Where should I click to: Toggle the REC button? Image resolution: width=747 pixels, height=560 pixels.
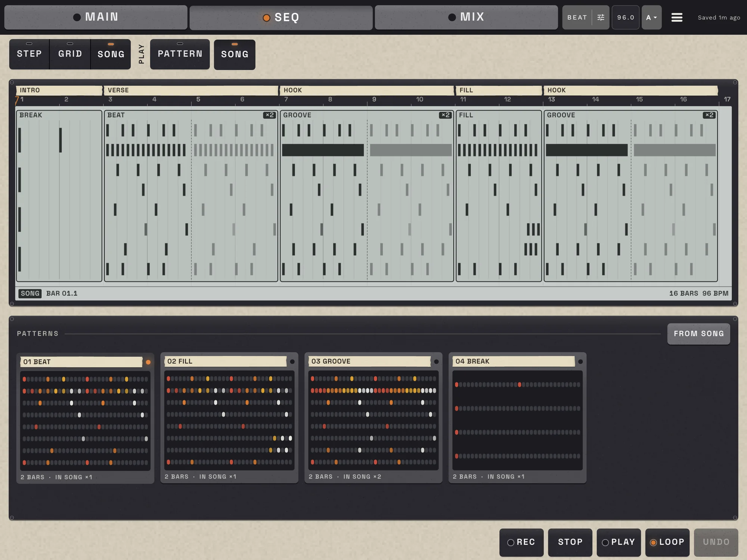[x=521, y=542]
